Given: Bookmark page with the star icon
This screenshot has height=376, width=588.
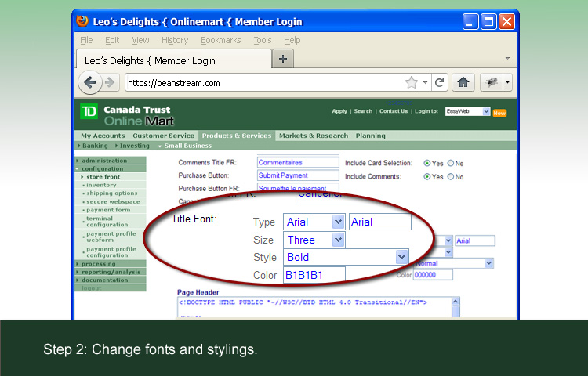Looking at the screenshot, I should [412, 82].
